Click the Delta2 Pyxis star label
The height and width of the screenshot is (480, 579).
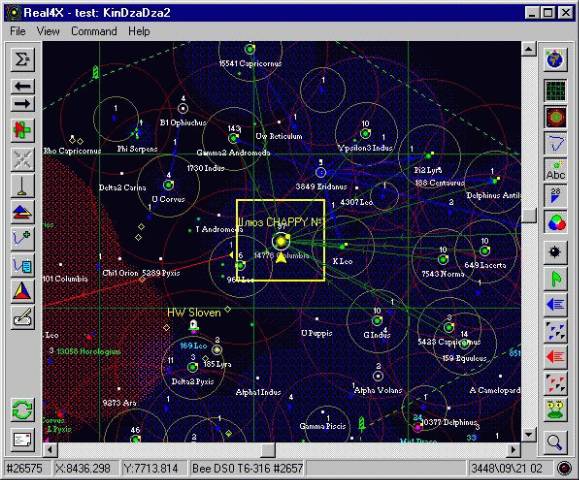[x=192, y=381]
